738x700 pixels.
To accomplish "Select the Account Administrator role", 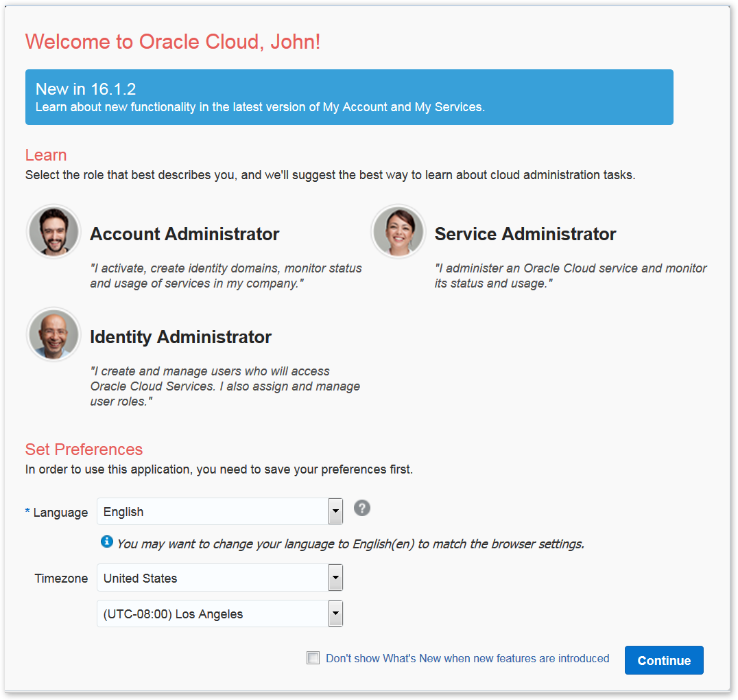I will [x=184, y=234].
